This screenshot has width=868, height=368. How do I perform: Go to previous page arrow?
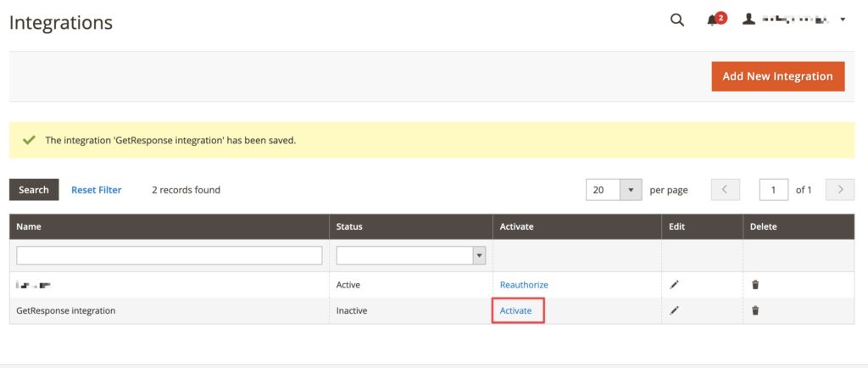pyautogui.click(x=724, y=190)
